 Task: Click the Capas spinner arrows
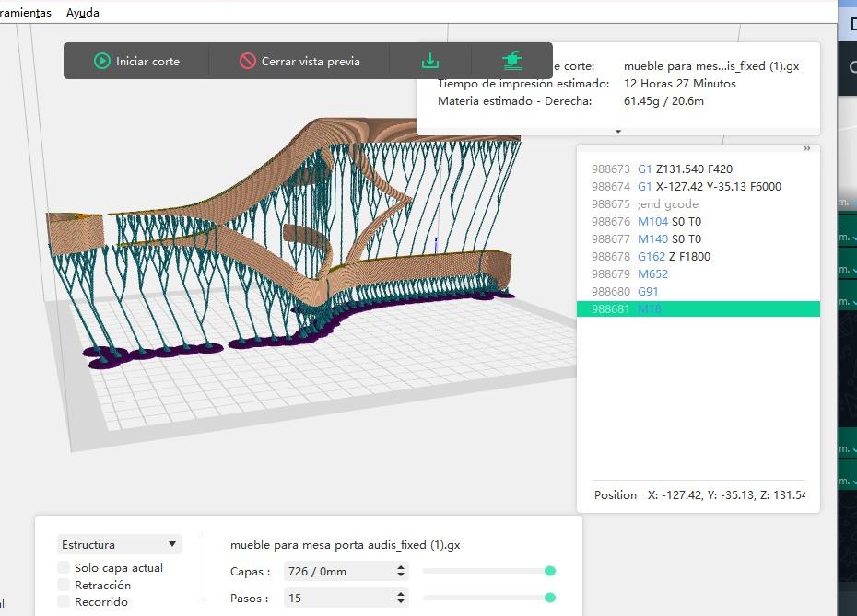coord(401,571)
